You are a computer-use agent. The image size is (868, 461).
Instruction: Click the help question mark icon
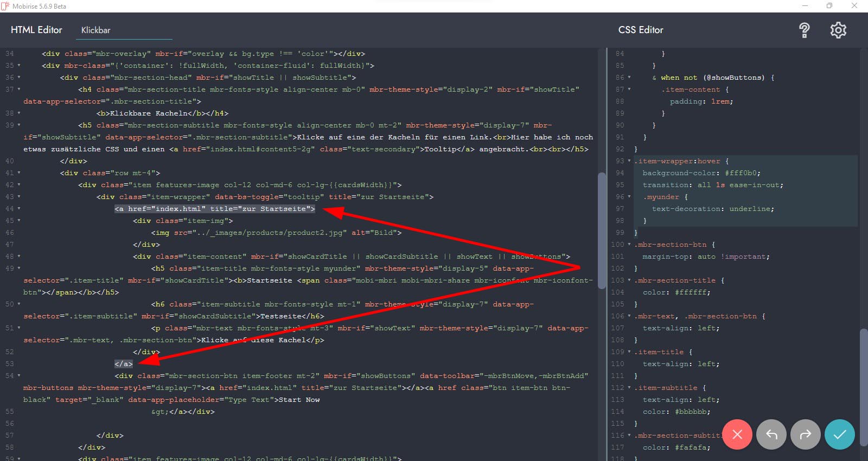pos(804,30)
